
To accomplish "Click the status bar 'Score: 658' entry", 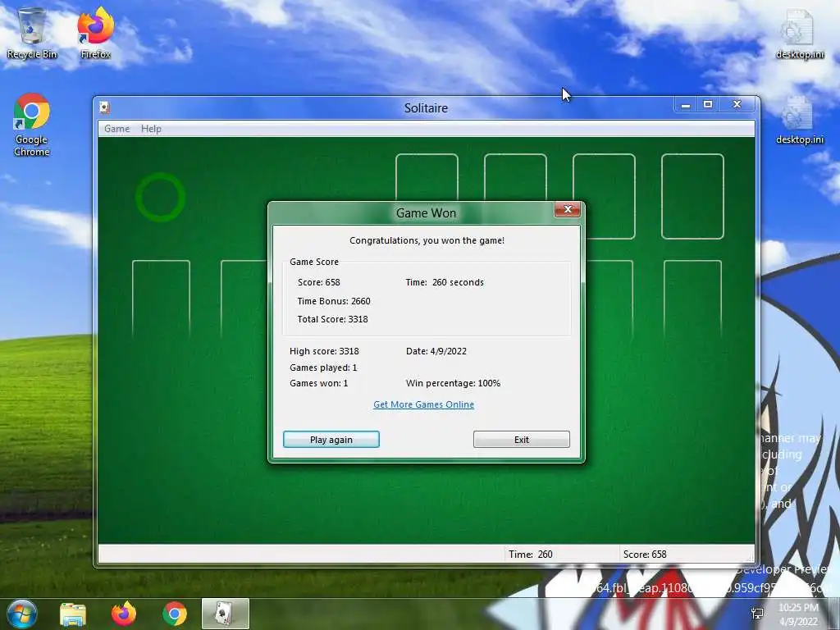I will [x=645, y=555].
